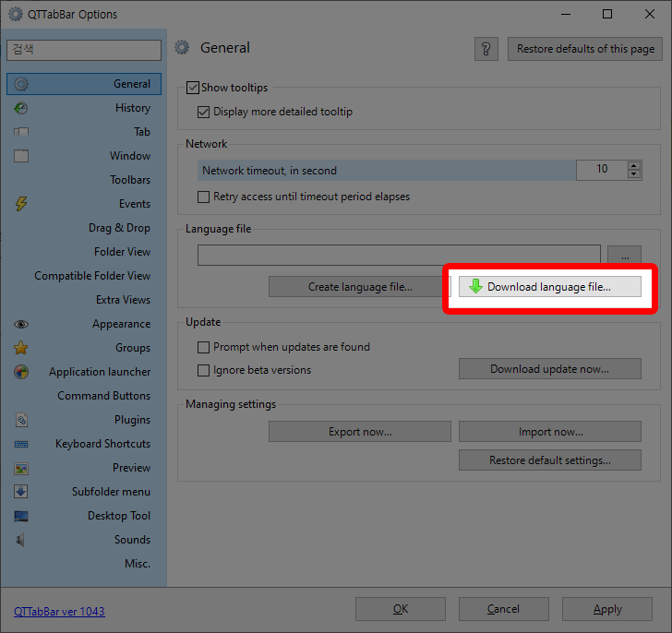
Task: Click Export now button
Action: pyautogui.click(x=360, y=431)
